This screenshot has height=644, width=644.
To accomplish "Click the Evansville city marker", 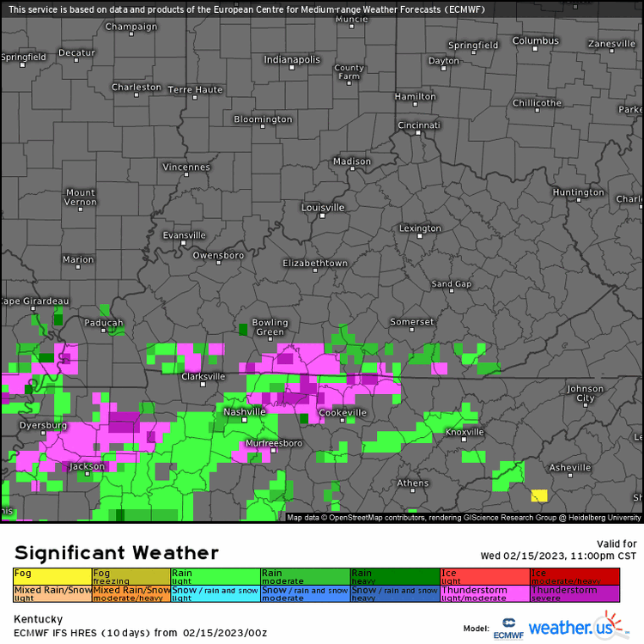I will tap(184, 243).
